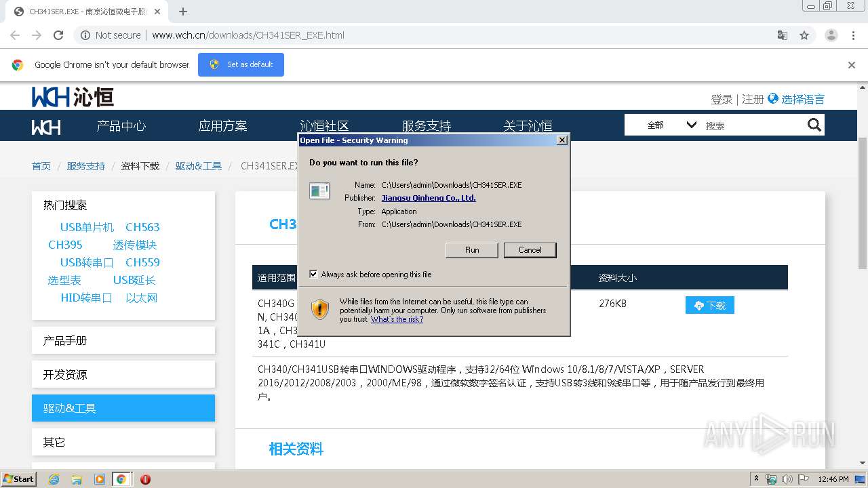Click the blue 下载 download button
The image size is (868, 488).
point(710,305)
